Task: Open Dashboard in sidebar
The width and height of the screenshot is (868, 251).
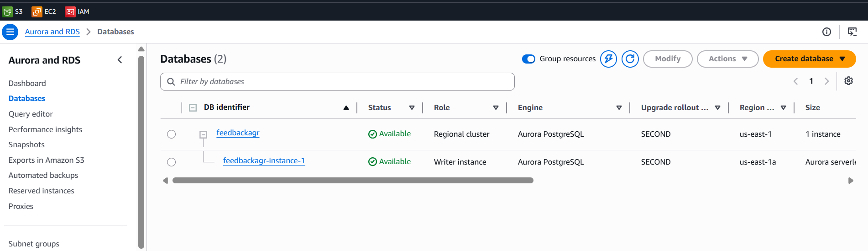Action: coord(27,83)
